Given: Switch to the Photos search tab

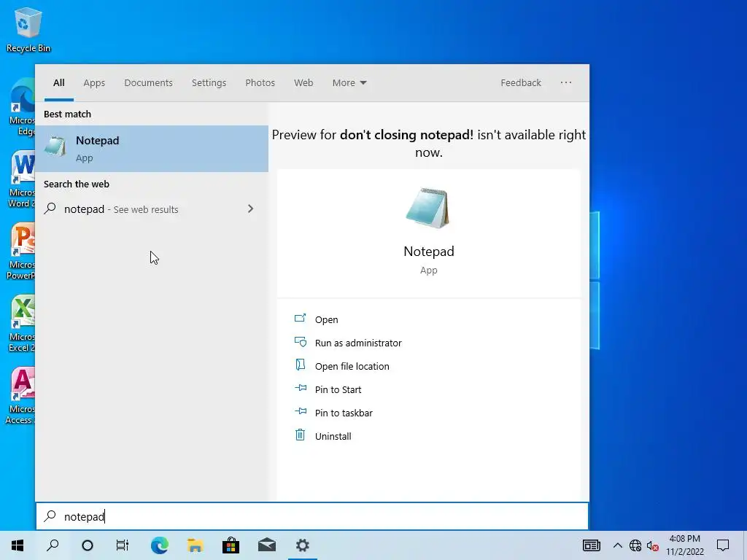Looking at the screenshot, I should (260, 83).
